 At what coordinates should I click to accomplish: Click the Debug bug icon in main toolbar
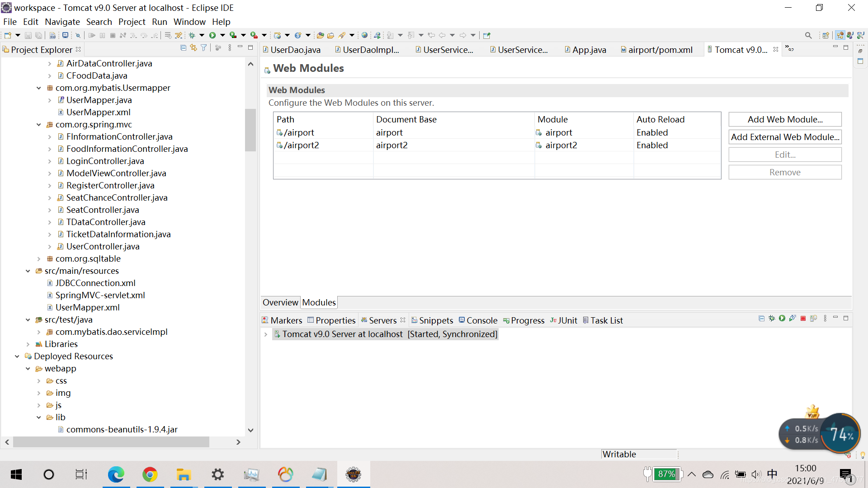[192, 35]
